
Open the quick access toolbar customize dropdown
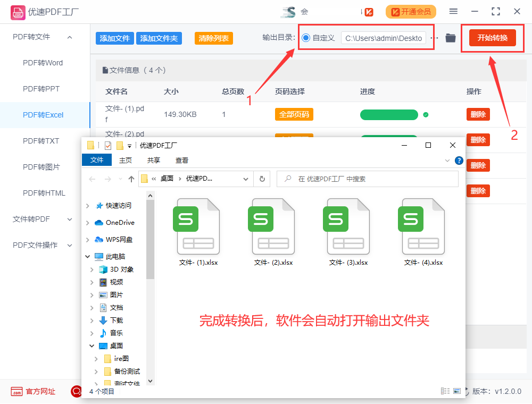pos(129,146)
